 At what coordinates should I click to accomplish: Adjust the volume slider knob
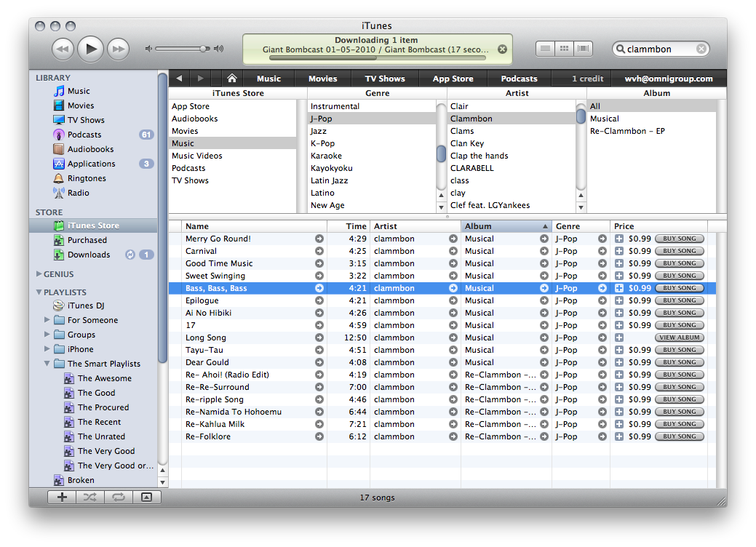(204, 49)
